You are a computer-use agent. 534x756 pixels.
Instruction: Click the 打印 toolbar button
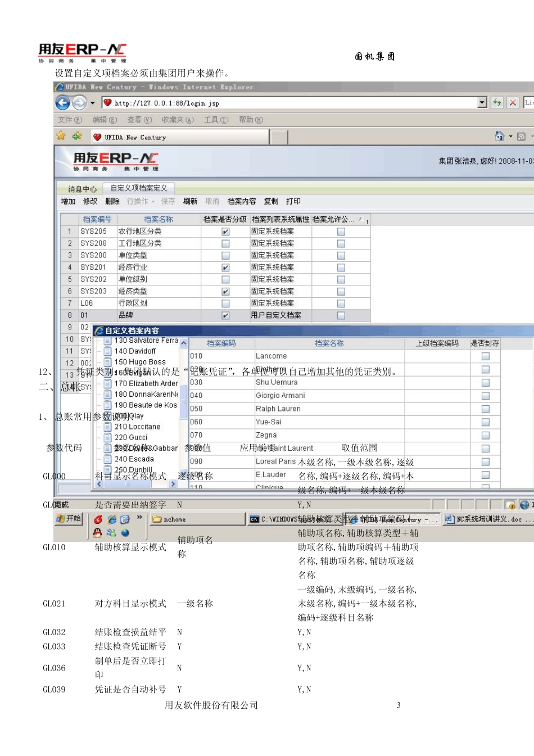pos(293,201)
